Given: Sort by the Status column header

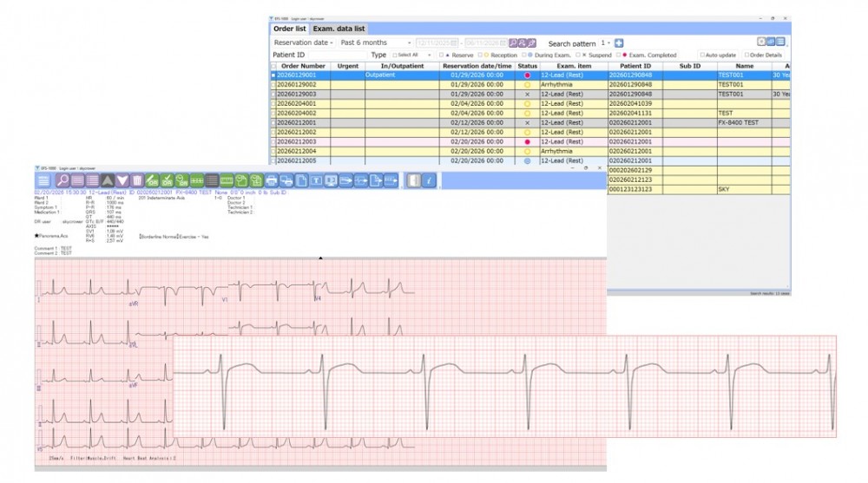Looking at the screenshot, I should pyautogui.click(x=528, y=66).
